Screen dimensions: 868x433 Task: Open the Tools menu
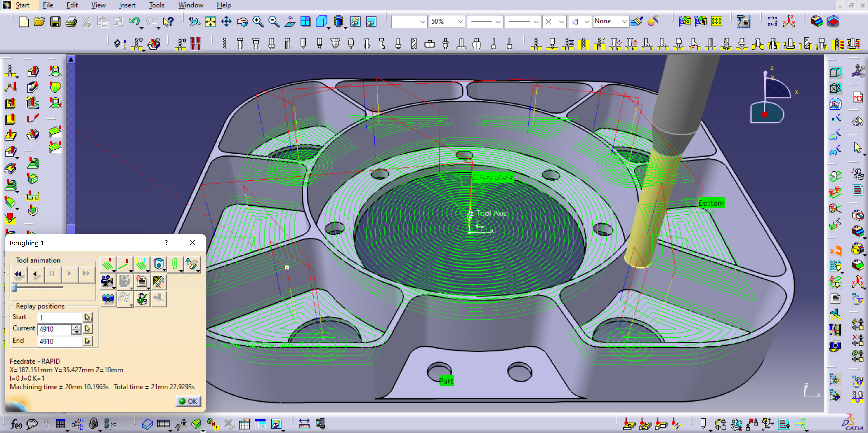(x=156, y=5)
